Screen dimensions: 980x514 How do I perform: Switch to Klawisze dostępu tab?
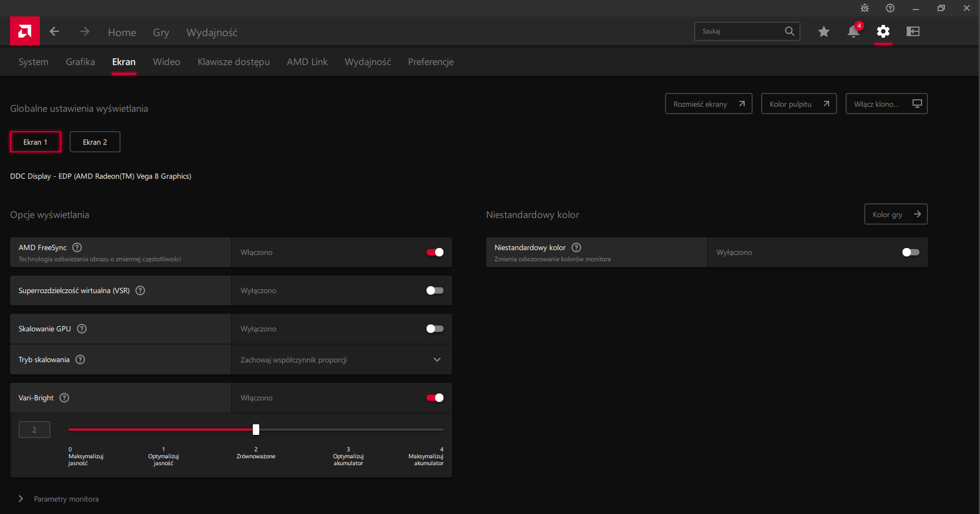coord(234,62)
